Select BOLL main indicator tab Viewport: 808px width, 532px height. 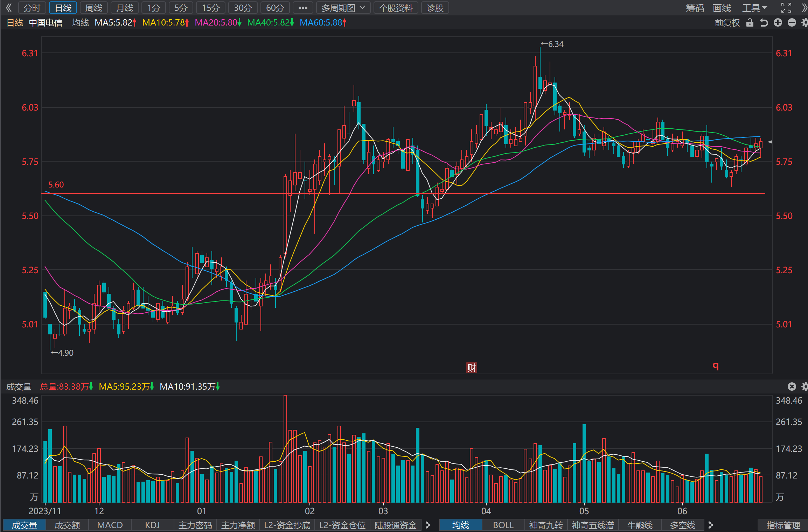point(503,525)
